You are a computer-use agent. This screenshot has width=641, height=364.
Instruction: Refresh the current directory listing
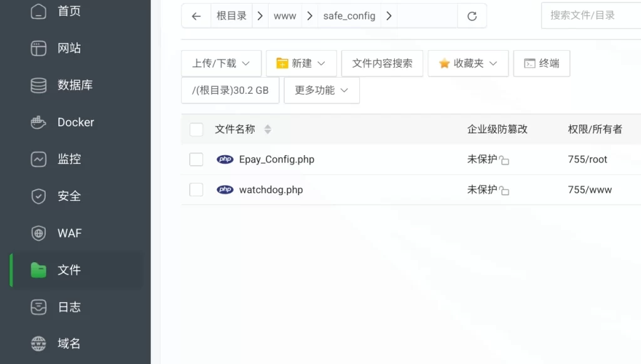(472, 16)
